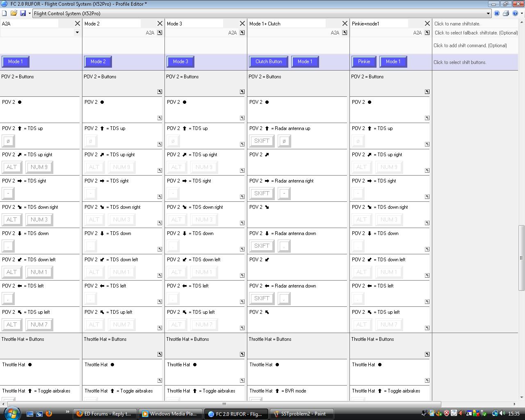The width and height of the screenshot is (525, 420).
Task: Click NUM 9 key in A2A 'TDS up right' row
Action: 39,167
